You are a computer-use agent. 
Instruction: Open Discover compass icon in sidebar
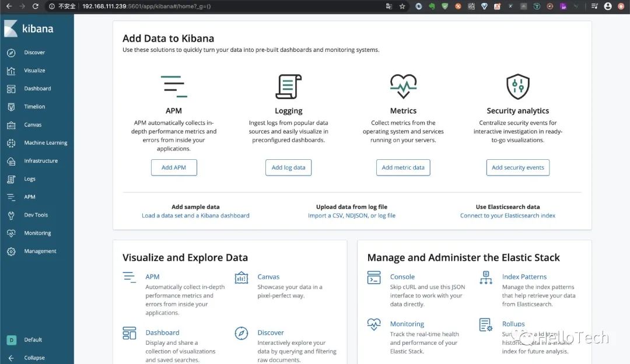point(11,52)
